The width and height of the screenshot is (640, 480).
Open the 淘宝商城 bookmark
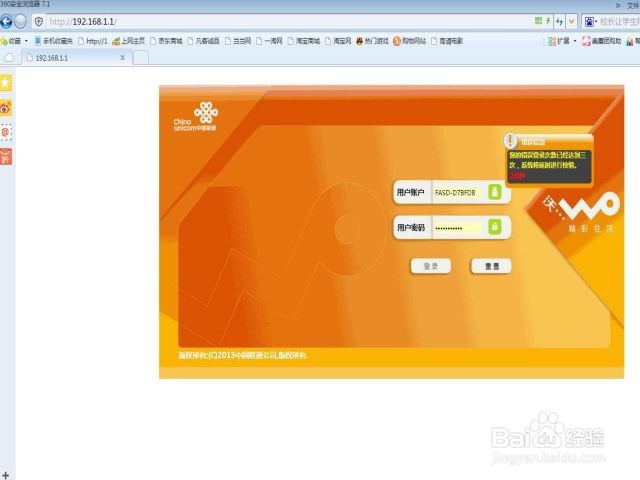(x=304, y=41)
